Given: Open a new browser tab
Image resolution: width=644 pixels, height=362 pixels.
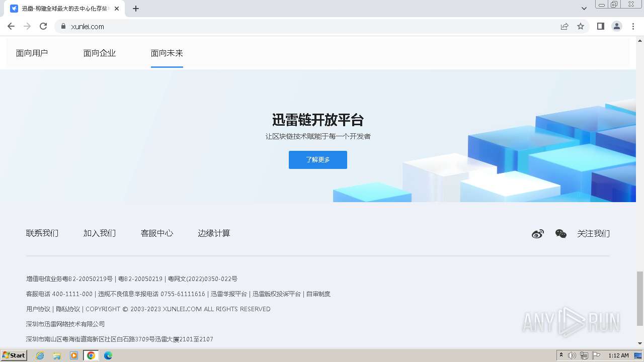Looking at the screenshot, I should pos(136,9).
